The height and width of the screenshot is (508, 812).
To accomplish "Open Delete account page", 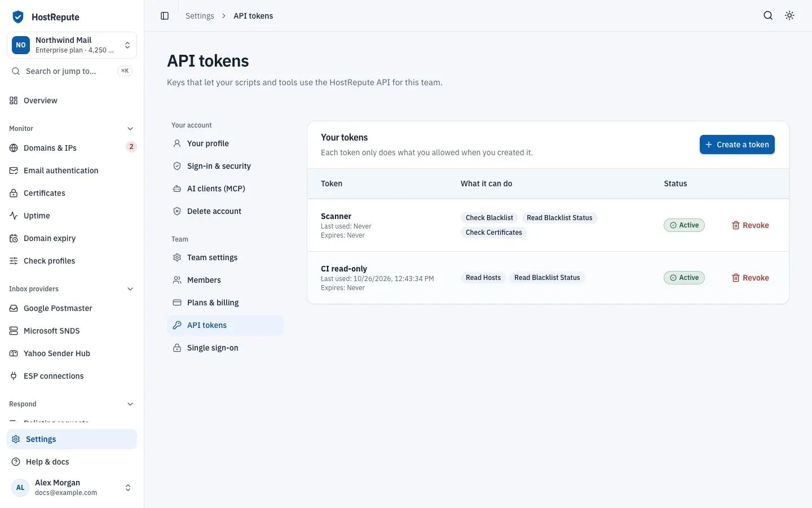I will [226, 211].
